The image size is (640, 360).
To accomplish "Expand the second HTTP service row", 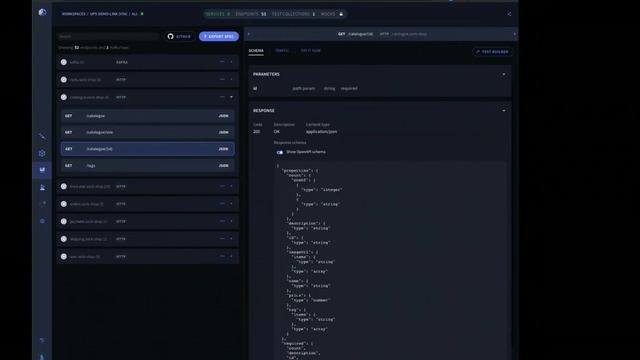I will point(231,80).
